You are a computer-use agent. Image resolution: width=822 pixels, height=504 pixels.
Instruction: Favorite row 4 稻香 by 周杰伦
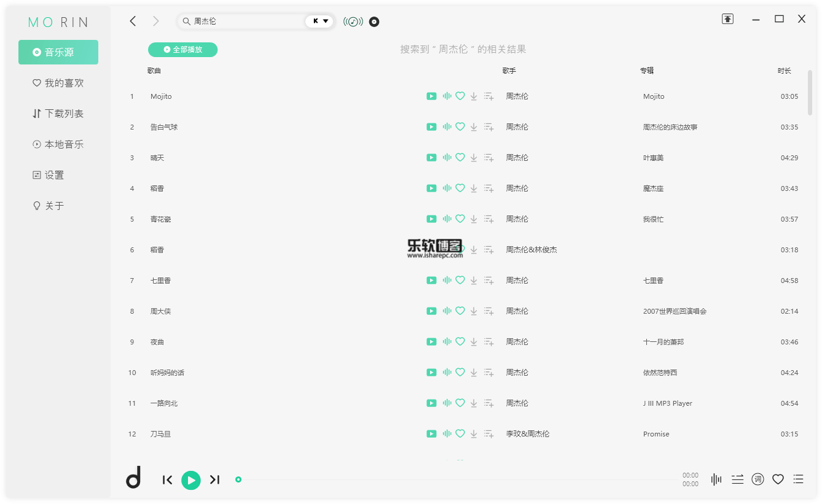coord(460,188)
